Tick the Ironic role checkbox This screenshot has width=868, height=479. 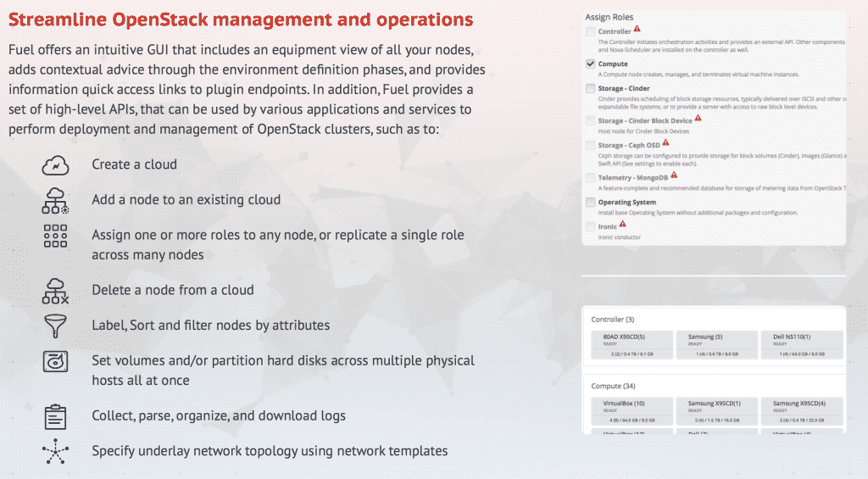591,226
